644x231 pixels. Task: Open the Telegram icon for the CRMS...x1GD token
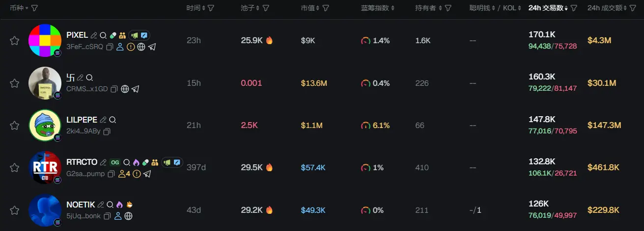point(136,89)
